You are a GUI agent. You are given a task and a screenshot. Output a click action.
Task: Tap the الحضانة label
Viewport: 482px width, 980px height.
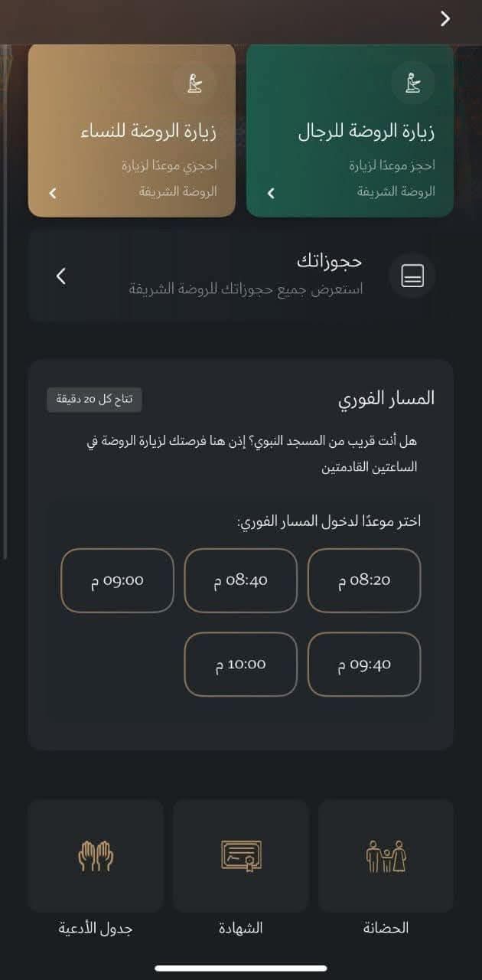386,928
